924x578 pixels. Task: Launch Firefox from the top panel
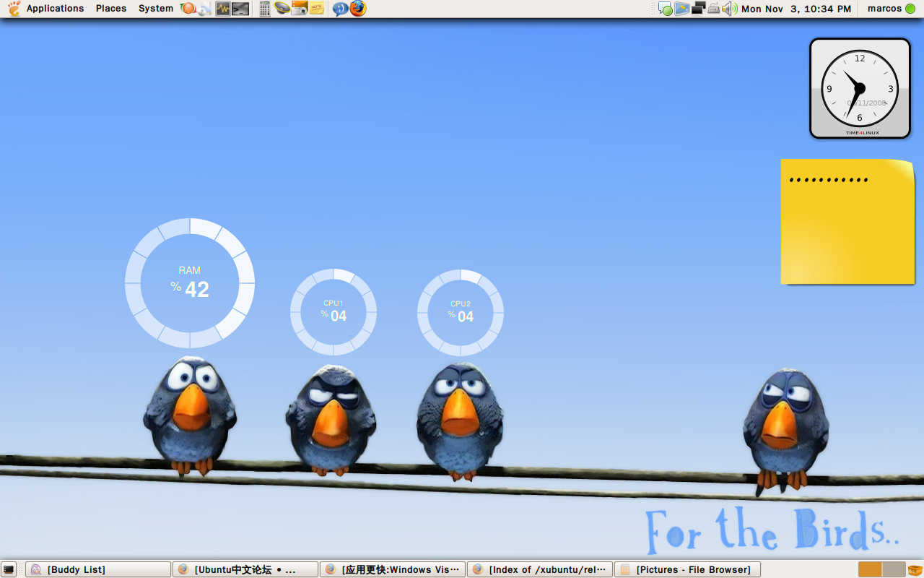pyautogui.click(x=358, y=9)
